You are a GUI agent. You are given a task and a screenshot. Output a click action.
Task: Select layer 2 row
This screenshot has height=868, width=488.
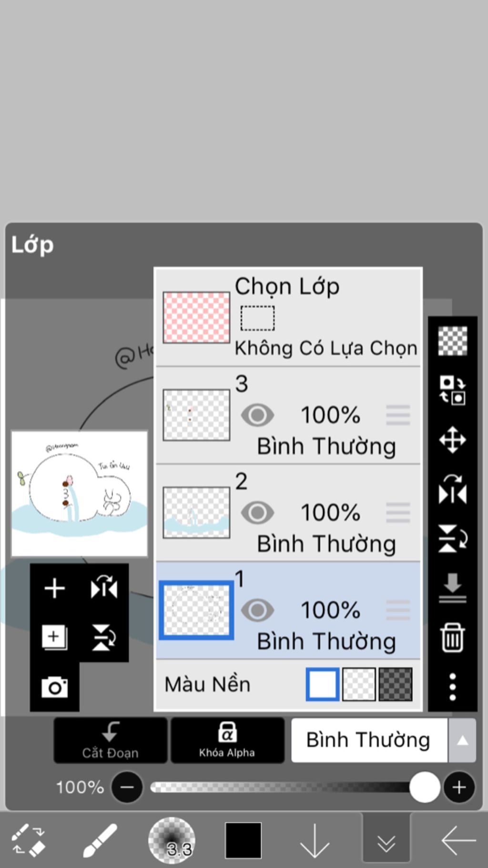(x=288, y=513)
